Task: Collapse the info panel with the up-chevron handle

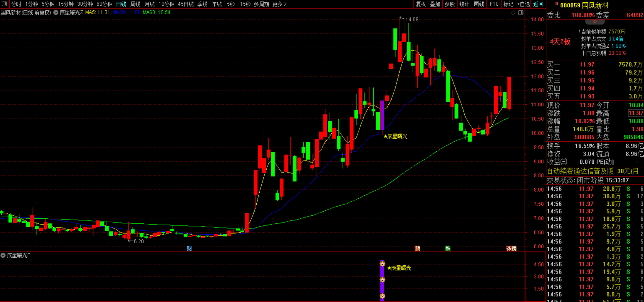Action: click(595, 22)
